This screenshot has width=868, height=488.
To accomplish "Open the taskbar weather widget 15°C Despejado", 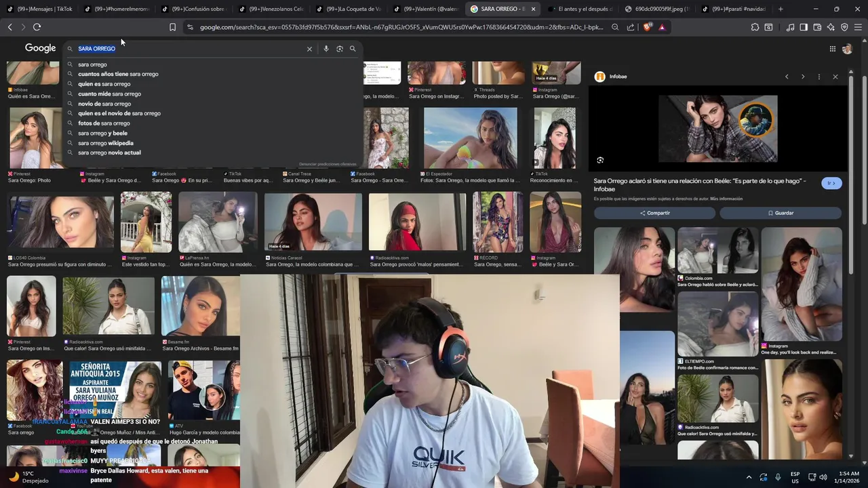I will tap(28, 477).
